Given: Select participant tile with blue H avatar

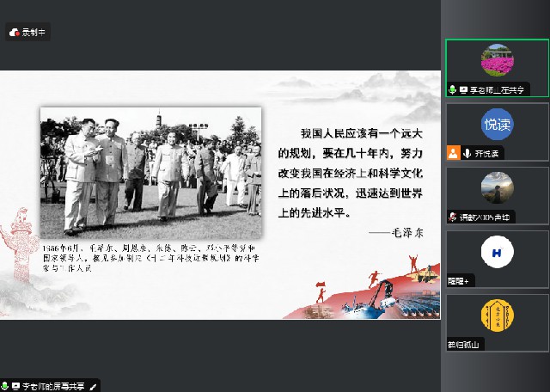Looking at the screenshot, I should pyautogui.click(x=497, y=254).
